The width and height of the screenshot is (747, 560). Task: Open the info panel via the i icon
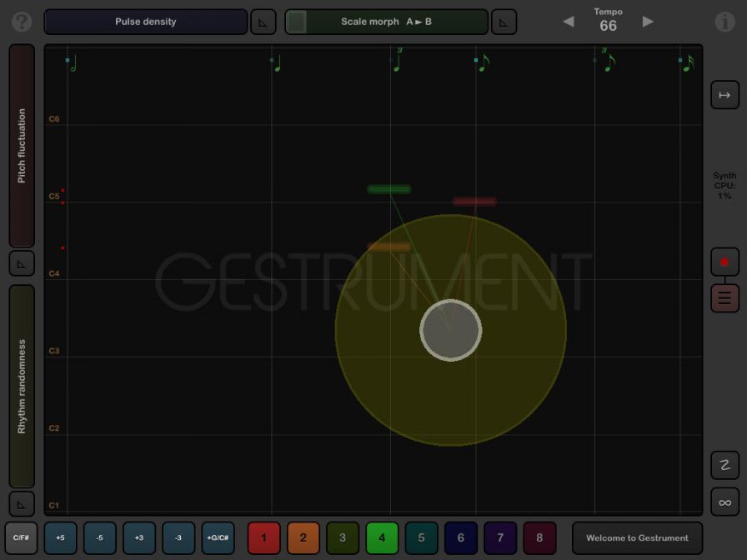[x=724, y=21]
